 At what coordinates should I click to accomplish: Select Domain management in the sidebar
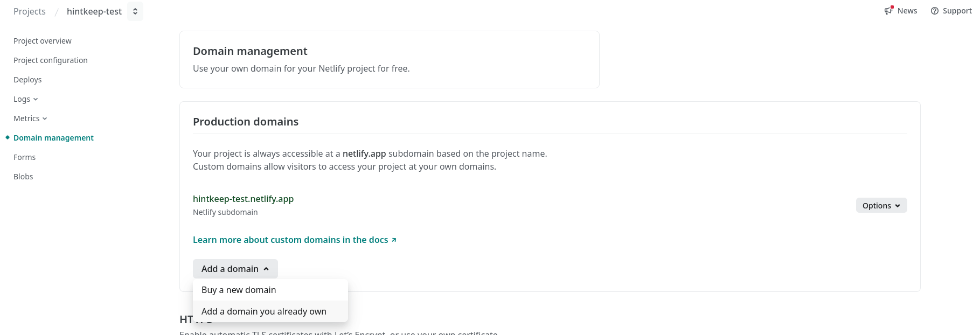[x=53, y=138]
